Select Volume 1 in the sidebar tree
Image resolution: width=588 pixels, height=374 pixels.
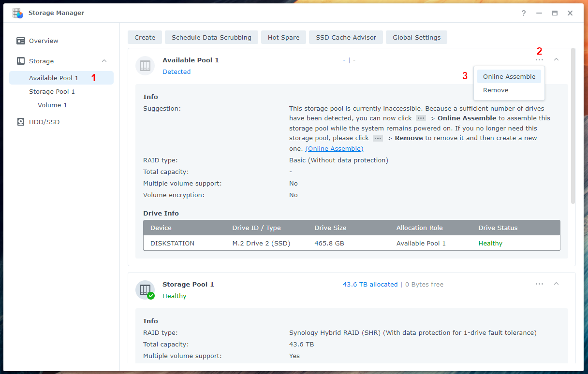point(52,105)
